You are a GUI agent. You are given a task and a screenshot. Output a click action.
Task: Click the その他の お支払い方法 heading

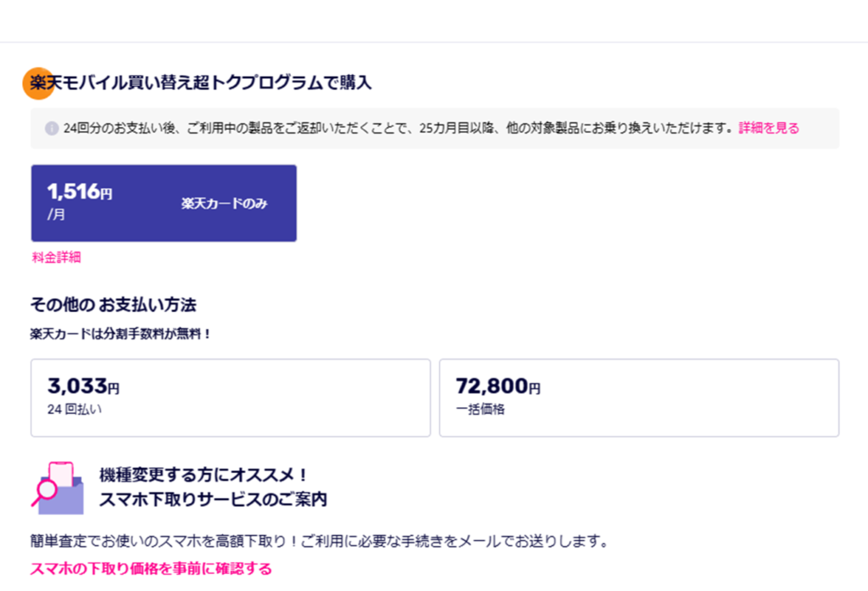(x=114, y=304)
